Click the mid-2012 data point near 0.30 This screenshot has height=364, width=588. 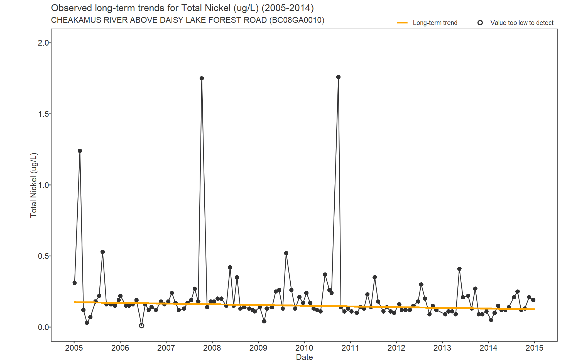tap(421, 285)
